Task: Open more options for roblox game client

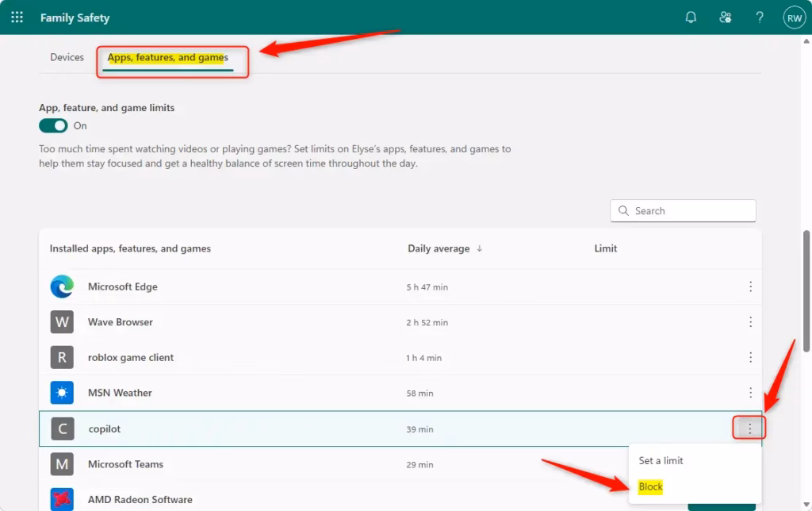Action: pyautogui.click(x=750, y=357)
